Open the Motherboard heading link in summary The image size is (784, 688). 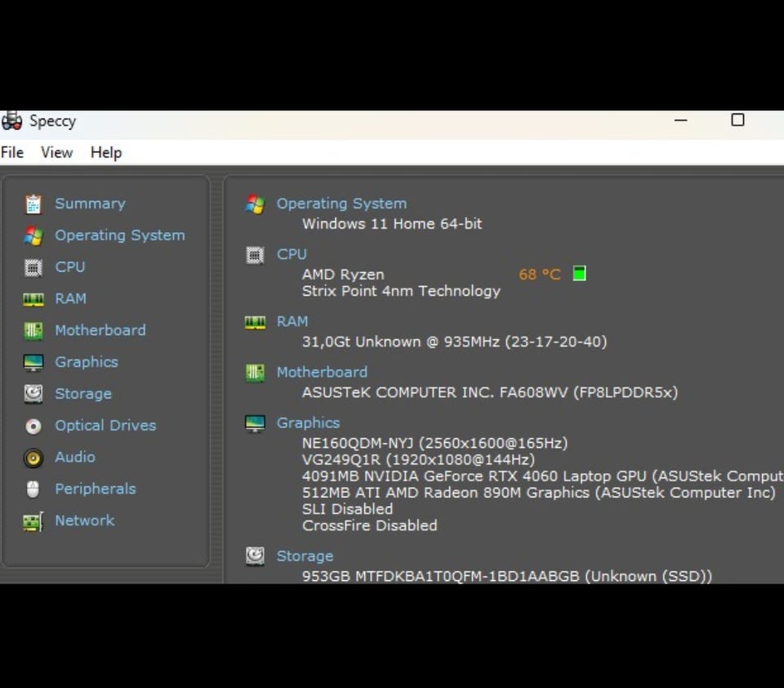point(322,373)
